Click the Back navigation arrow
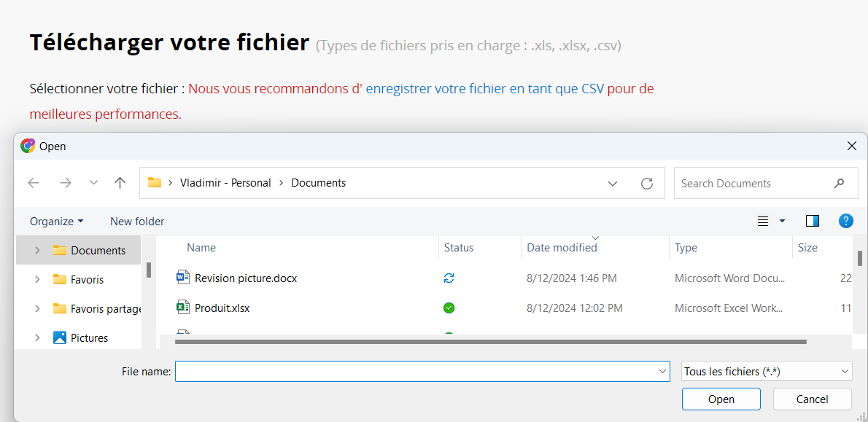This screenshot has width=868, height=422. (x=34, y=183)
